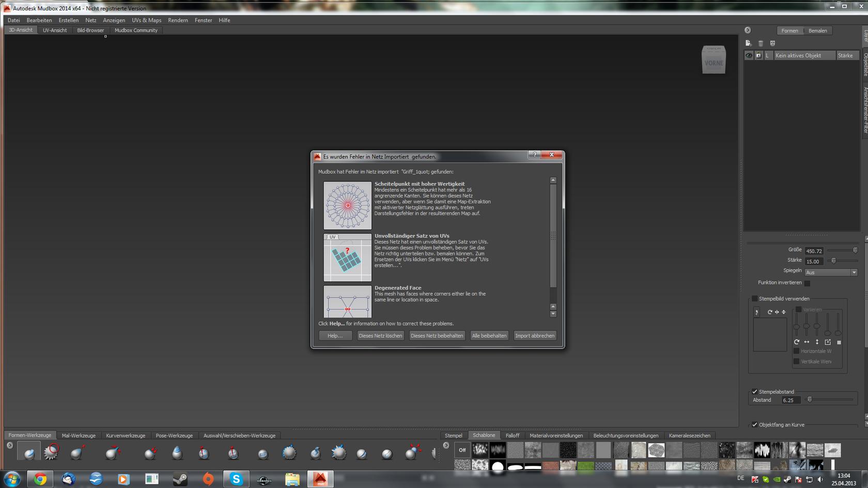The width and height of the screenshot is (868, 488).
Task: Collapse the right panel via arrow button
Action: pyautogui.click(x=748, y=30)
